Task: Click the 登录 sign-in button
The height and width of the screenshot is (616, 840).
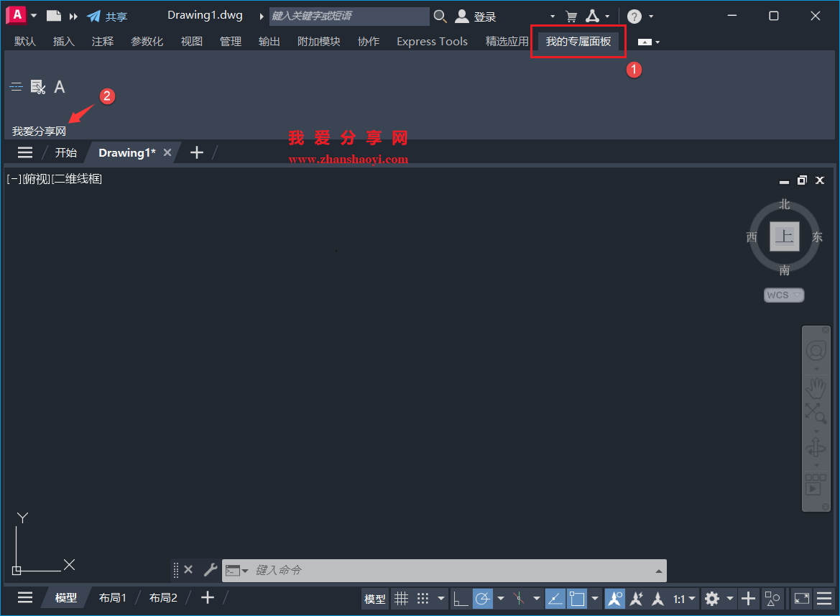Action: click(486, 16)
